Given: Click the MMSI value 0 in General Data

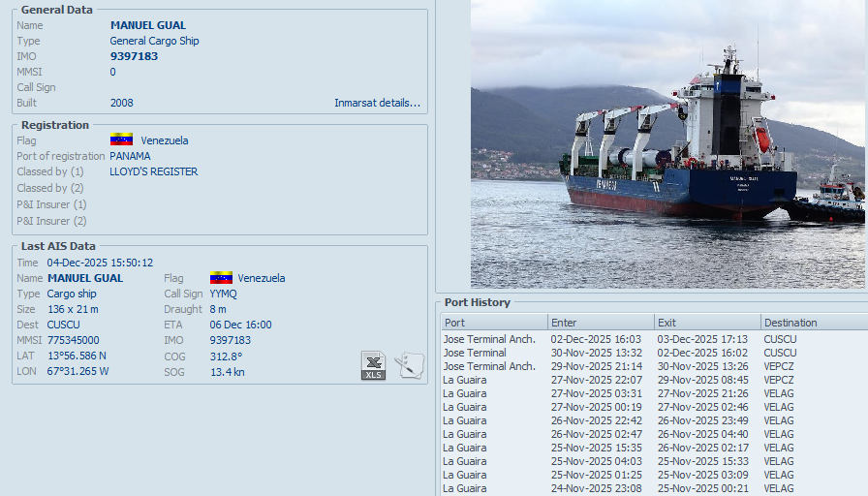Looking at the screenshot, I should (x=113, y=72).
